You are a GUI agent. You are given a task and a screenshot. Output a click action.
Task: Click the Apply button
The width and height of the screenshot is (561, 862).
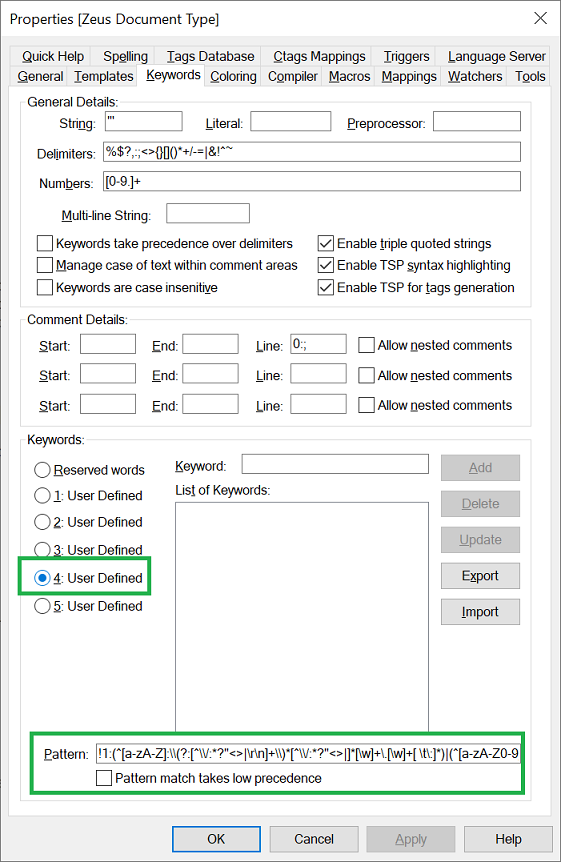click(x=411, y=839)
